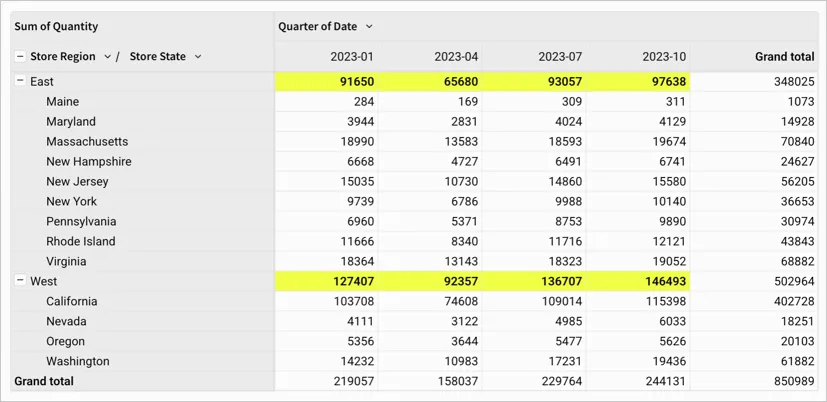Click highlighted East cell 97638
Screen dimensions: 827x402
638,82
